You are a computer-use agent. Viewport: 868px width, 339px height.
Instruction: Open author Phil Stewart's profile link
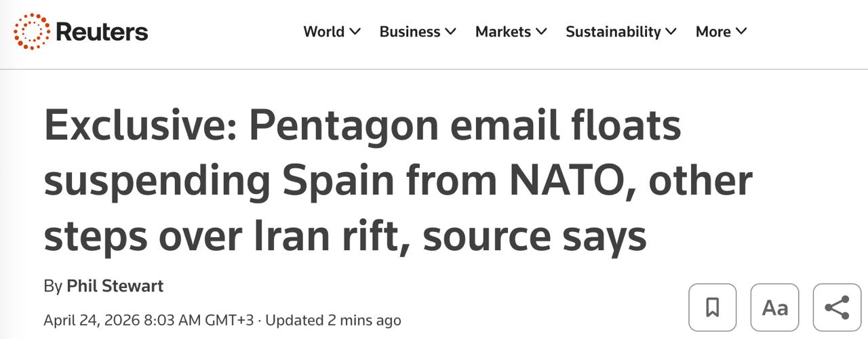coord(115,286)
